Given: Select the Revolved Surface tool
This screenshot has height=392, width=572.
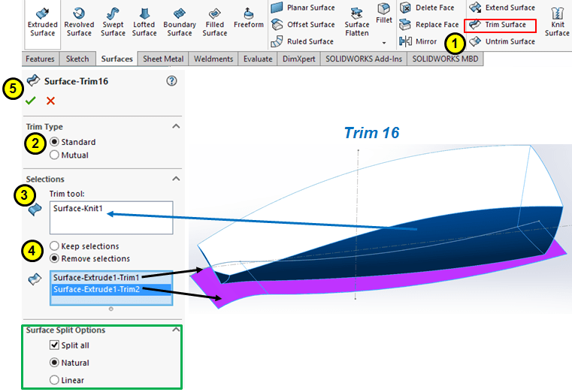Looking at the screenshot, I should 78,20.
